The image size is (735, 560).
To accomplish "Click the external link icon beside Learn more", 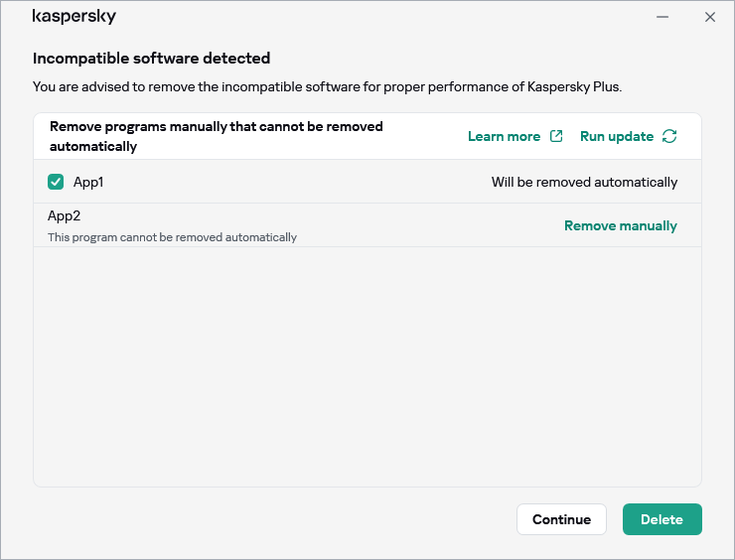I will (556, 136).
